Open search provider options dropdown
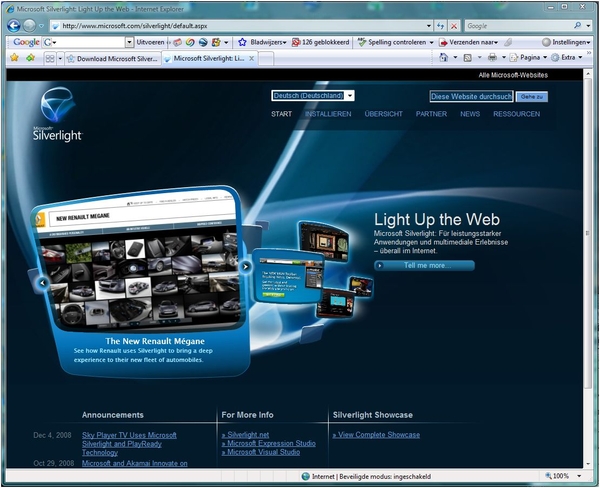The height and width of the screenshot is (488, 600). [x=588, y=26]
